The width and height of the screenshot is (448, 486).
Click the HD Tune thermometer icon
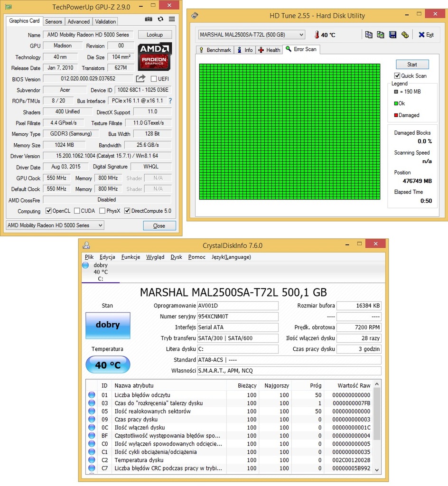click(317, 35)
